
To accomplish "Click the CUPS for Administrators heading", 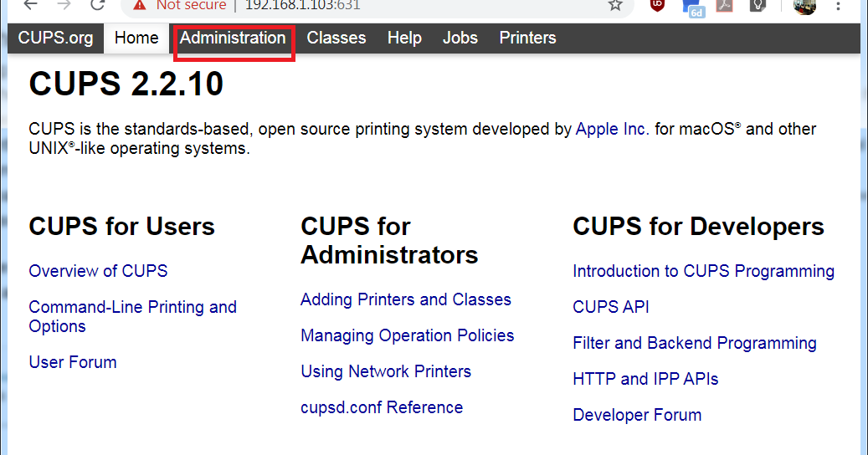I will coord(389,241).
